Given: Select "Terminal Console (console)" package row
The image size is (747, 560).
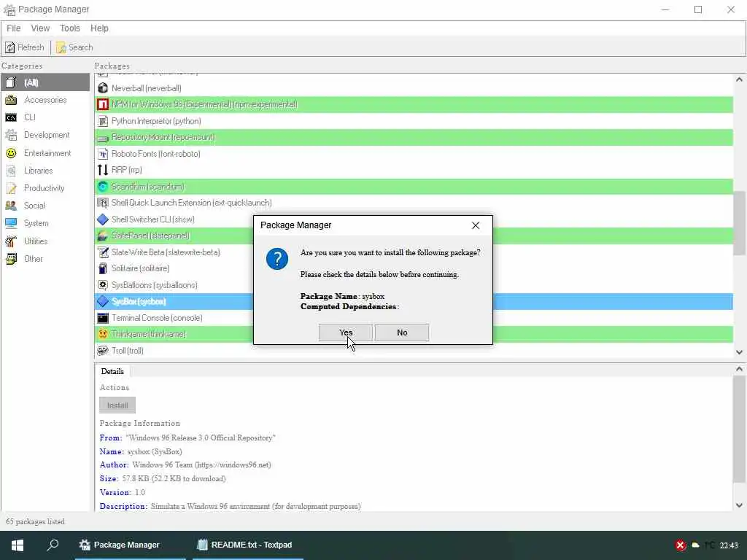Looking at the screenshot, I should pyautogui.click(x=414, y=318).
